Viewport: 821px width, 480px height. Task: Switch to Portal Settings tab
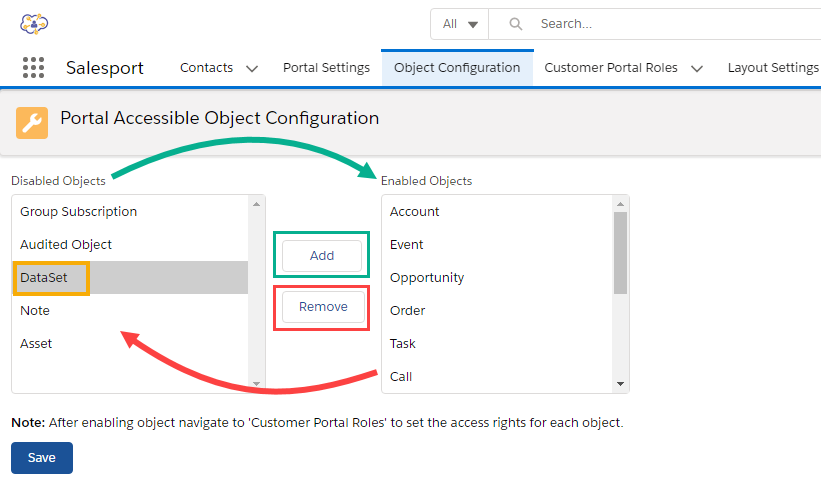pos(326,68)
